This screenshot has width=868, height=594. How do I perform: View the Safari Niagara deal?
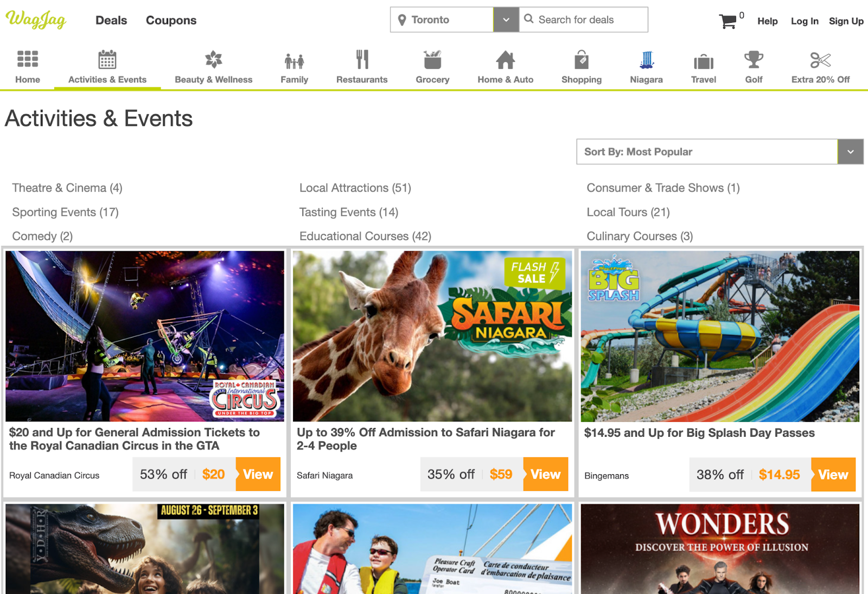coord(546,474)
